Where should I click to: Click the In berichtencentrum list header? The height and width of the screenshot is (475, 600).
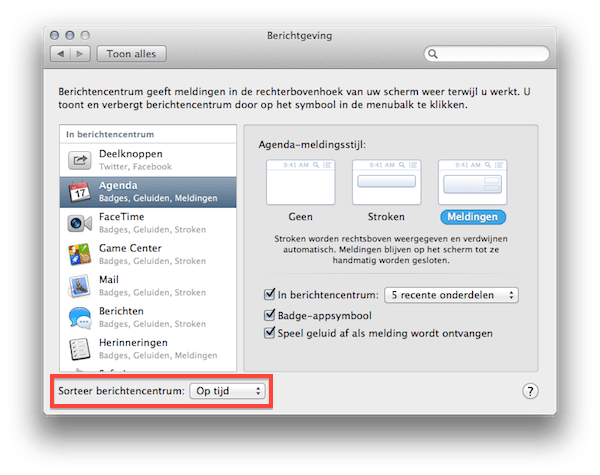point(148,134)
